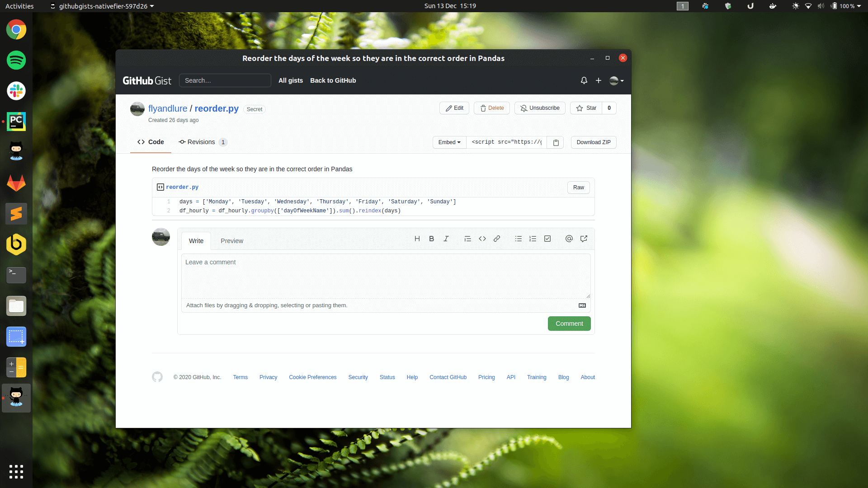Switch to the Preview tab

coord(232,241)
